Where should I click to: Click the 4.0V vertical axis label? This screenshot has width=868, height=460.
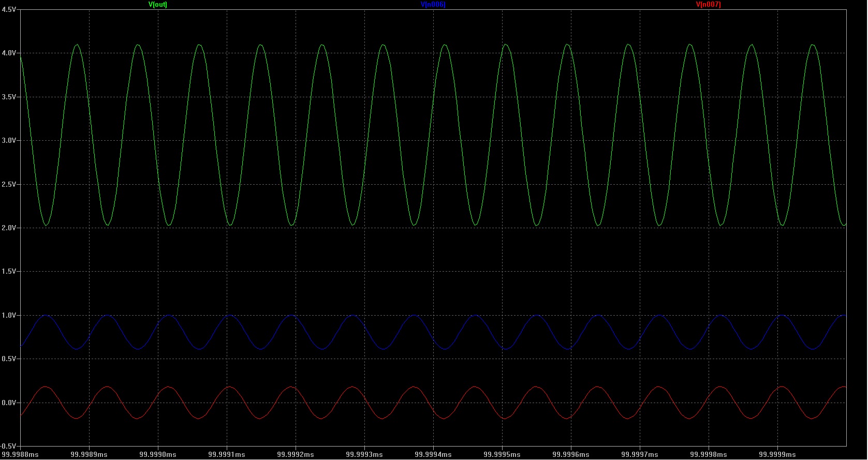click(x=9, y=53)
